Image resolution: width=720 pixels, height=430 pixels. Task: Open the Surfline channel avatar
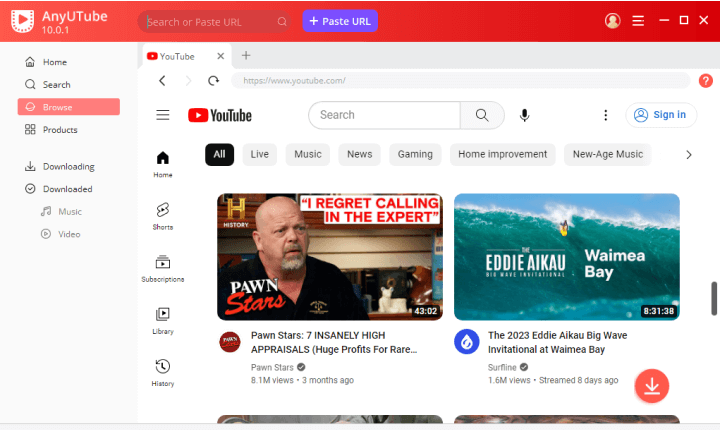tap(467, 342)
